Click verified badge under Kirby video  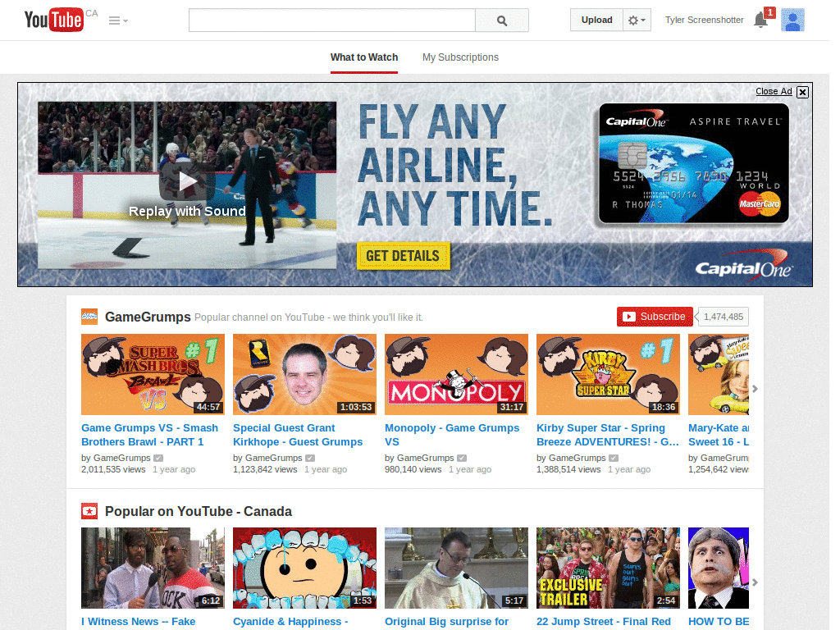pos(614,458)
